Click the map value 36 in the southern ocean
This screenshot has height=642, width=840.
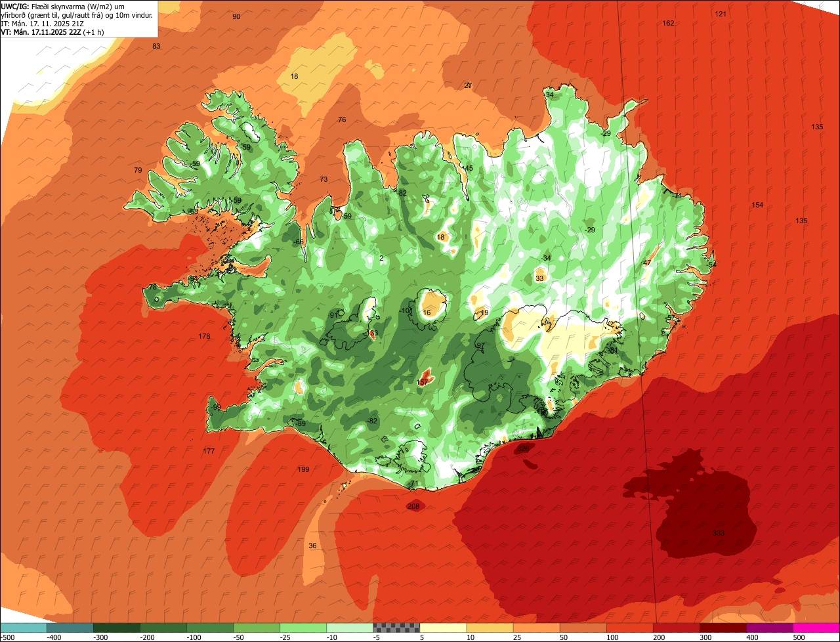point(312,546)
